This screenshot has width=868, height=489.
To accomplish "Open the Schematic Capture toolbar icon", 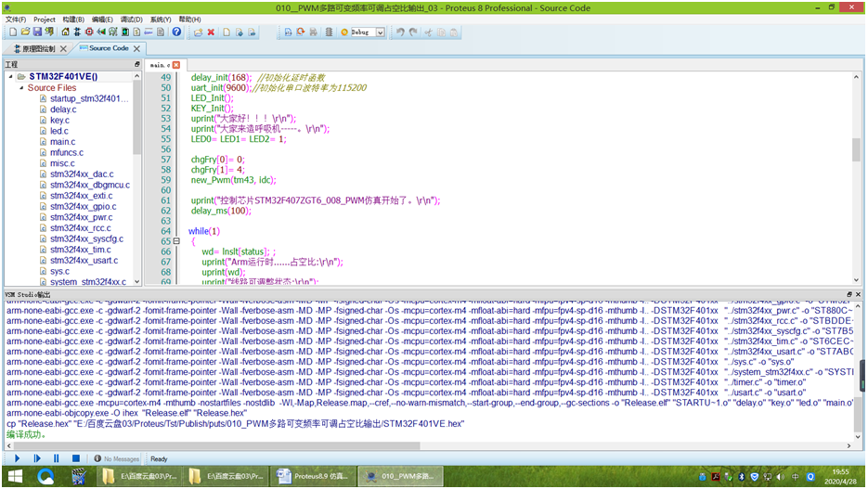I will [77, 32].
